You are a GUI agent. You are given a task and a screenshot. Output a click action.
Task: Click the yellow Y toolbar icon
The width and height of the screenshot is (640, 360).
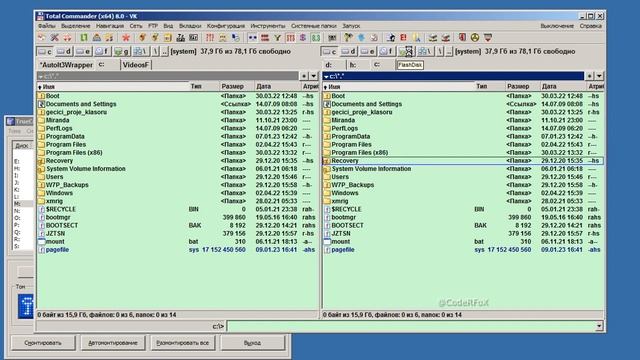(278, 38)
